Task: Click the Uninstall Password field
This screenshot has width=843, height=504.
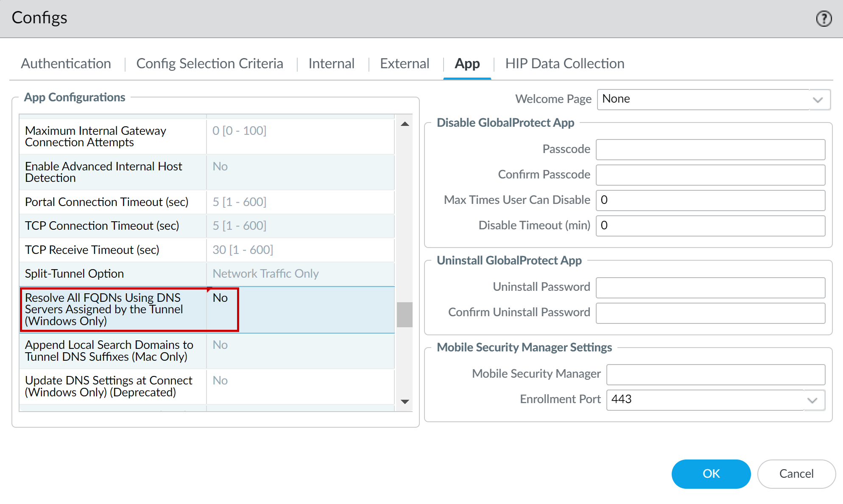Action: coord(710,287)
